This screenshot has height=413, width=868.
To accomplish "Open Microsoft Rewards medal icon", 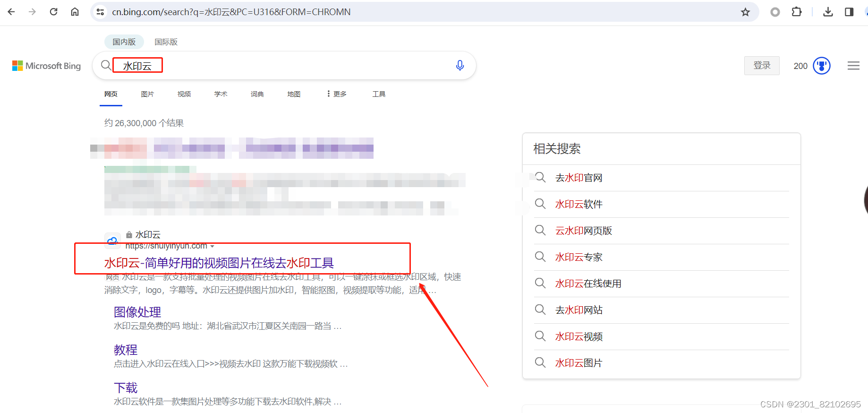I will click(822, 66).
